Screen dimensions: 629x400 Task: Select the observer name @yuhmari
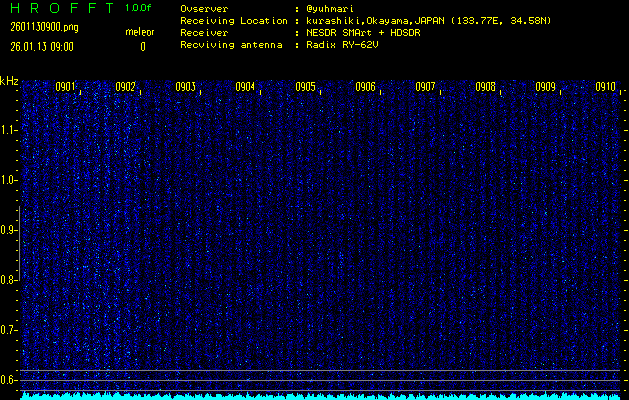[x=330, y=7]
